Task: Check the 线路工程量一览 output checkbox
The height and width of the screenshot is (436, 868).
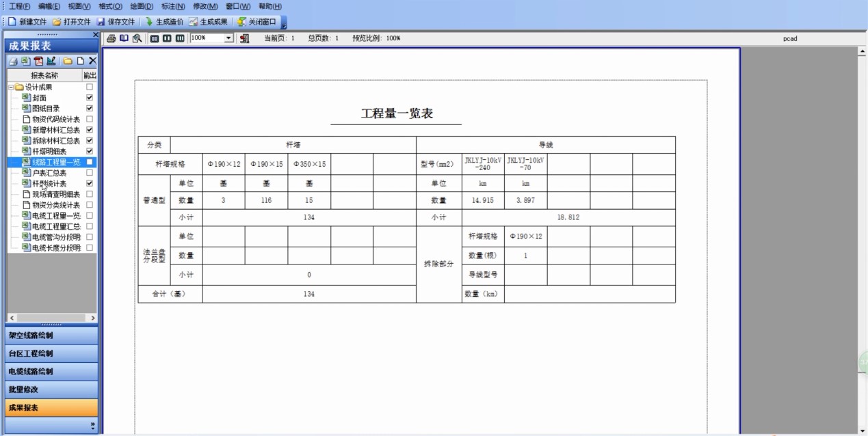Action: (x=90, y=162)
